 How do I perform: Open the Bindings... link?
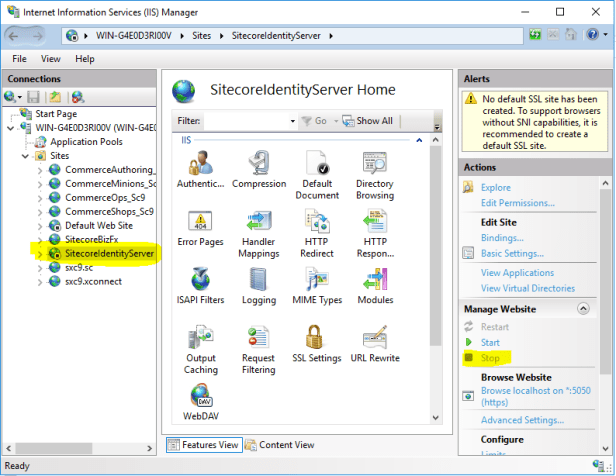(501, 238)
